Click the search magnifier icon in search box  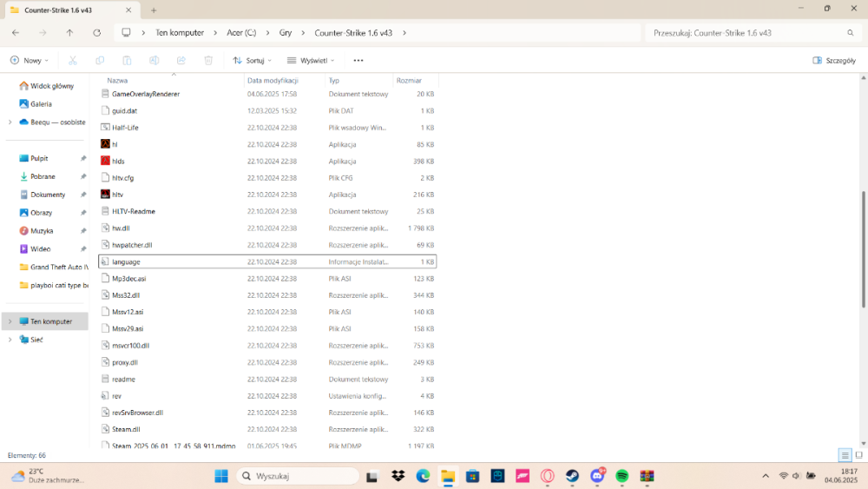tap(851, 33)
